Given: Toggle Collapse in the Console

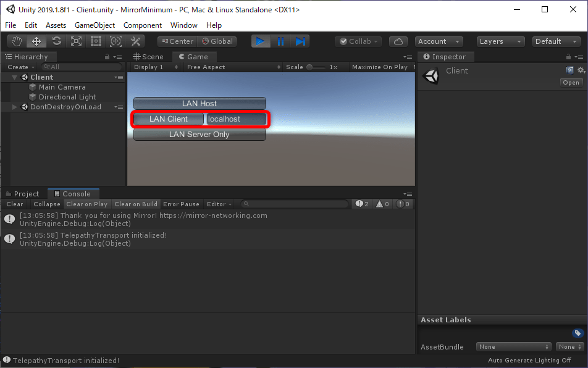Looking at the screenshot, I should click(x=47, y=204).
